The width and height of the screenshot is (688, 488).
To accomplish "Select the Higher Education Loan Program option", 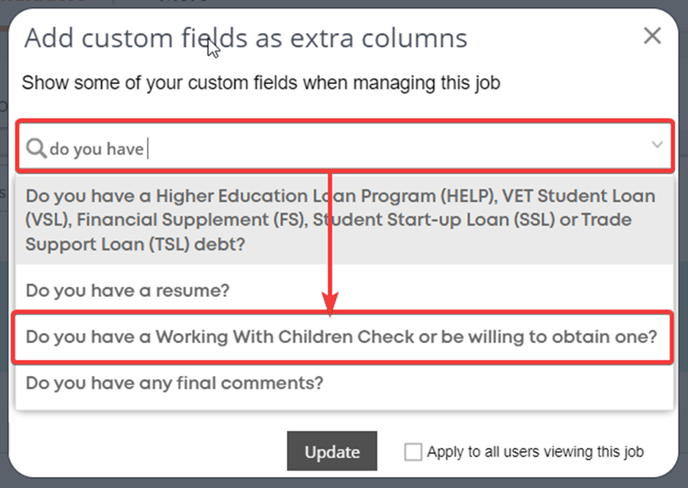I will pos(344,220).
